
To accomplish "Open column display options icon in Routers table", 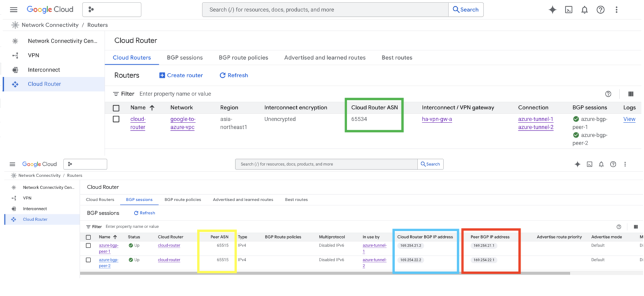I will click(631, 94).
